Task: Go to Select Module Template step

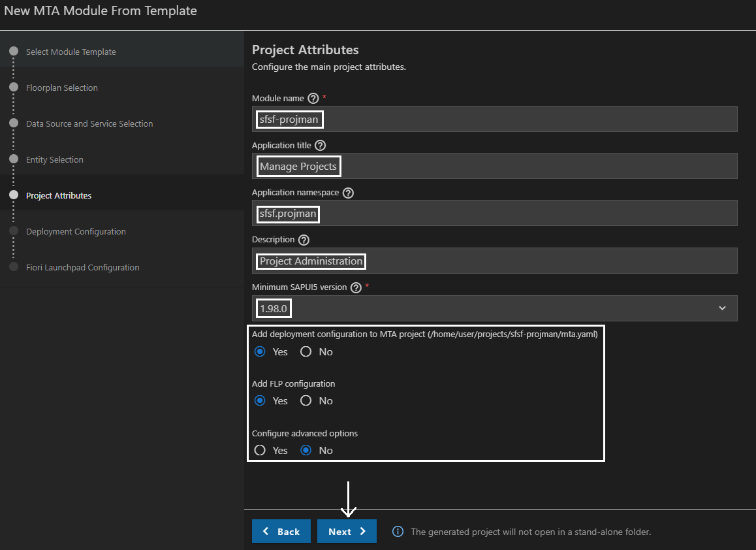Action: pyautogui.click(x=71, y=52)
